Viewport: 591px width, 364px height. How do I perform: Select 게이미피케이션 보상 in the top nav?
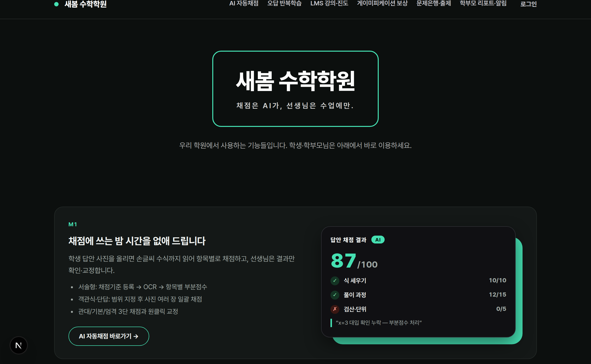click(382, 3)
